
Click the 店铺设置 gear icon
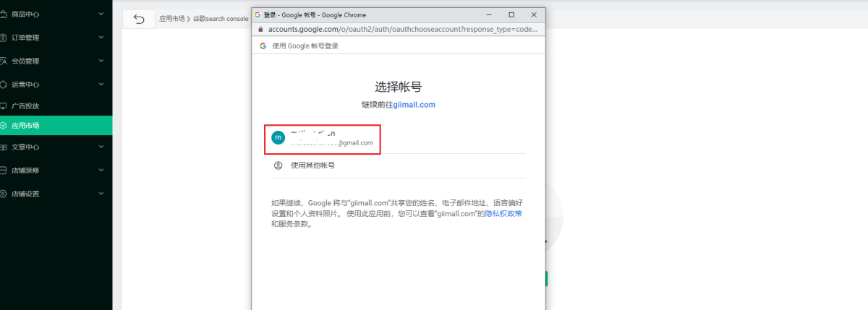[4, 194]
